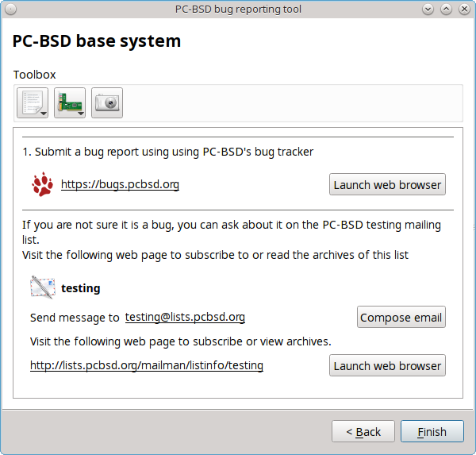Click the red paw print bug tracker icon
The image size is (476, 455).
[x=43, y=184]
